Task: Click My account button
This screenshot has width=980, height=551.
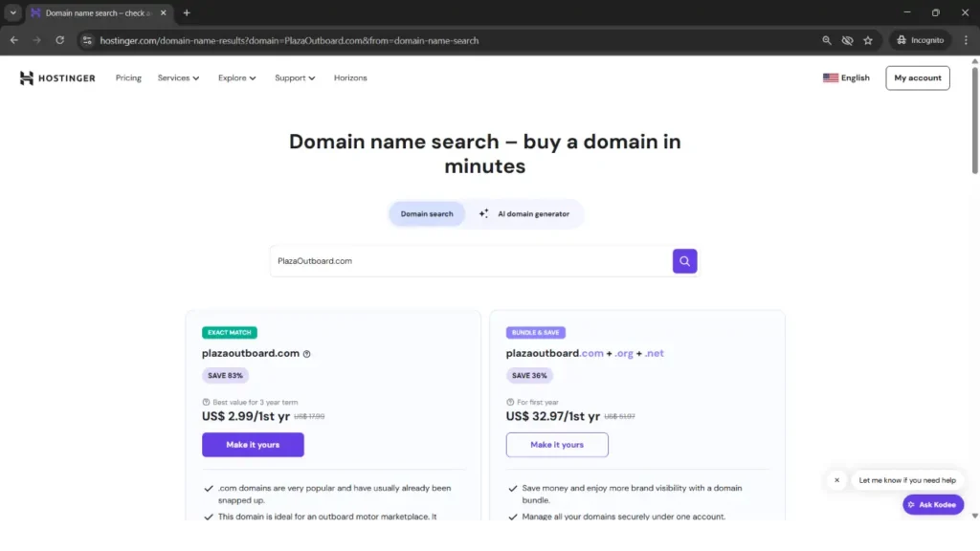Action: [x=917, y=78]
